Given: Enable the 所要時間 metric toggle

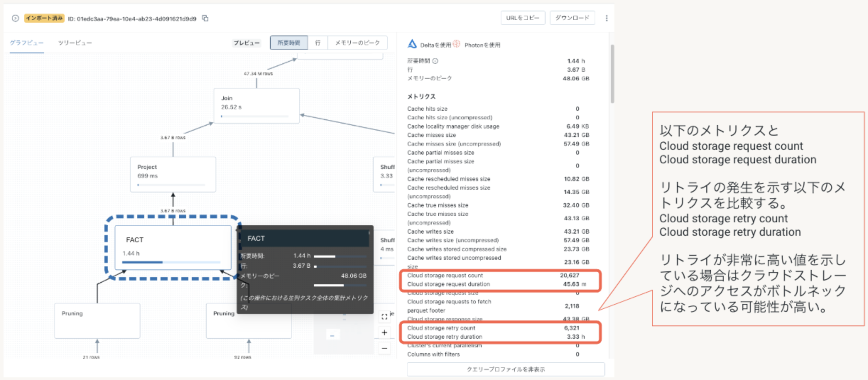Looking at the screenshot, I should [289, 43].
